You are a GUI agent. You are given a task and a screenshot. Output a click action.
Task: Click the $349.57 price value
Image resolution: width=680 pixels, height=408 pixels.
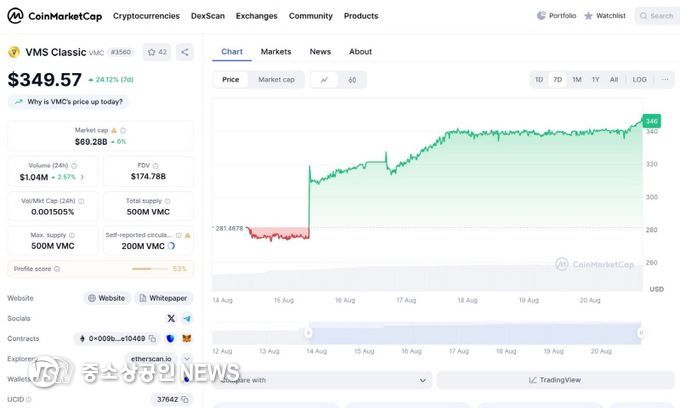point(45,80)
